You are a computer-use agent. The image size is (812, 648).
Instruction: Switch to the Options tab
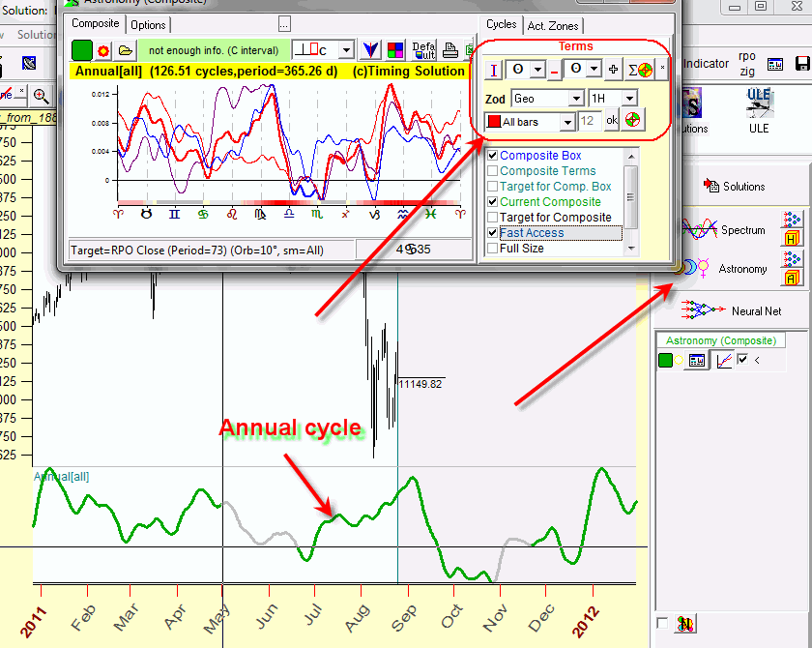(x=148, y=25)
